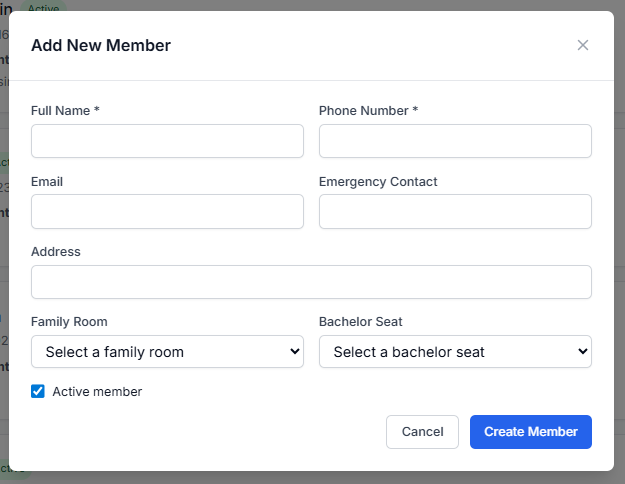The height and width of the screenshot is (484, 625).
Task: Click the 'Address' field label
Action: coord(56,252)
